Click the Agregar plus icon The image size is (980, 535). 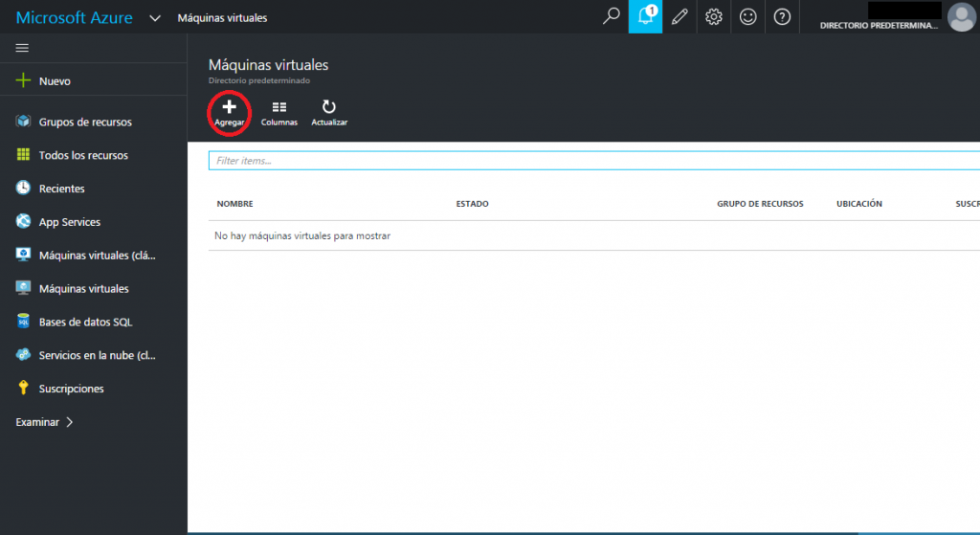230,108
